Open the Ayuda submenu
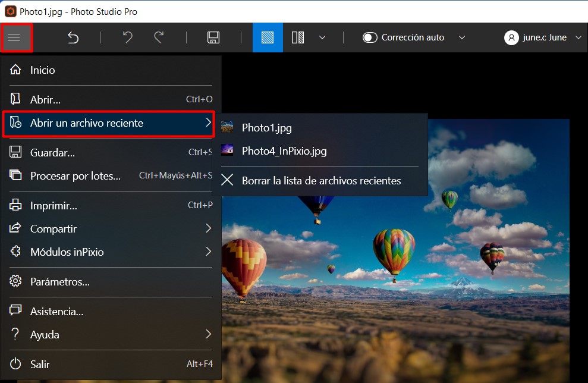The image size is (588, 383). [x=111, y=335]
